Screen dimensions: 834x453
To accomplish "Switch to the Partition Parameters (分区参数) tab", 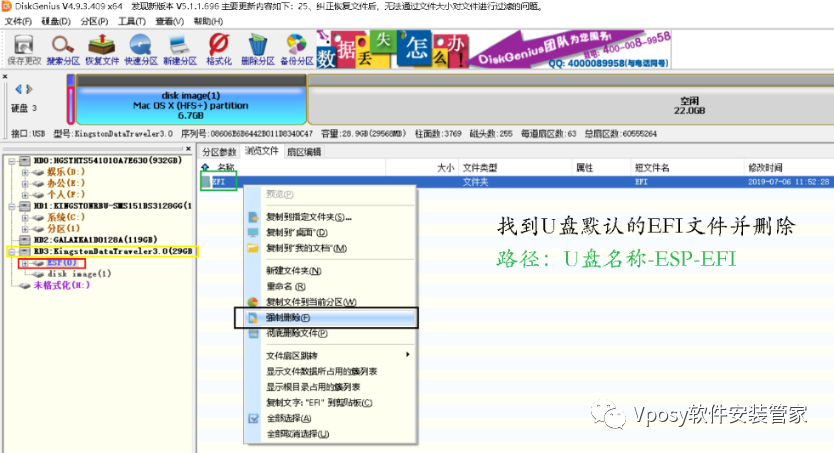I will (x=220, y=152).
